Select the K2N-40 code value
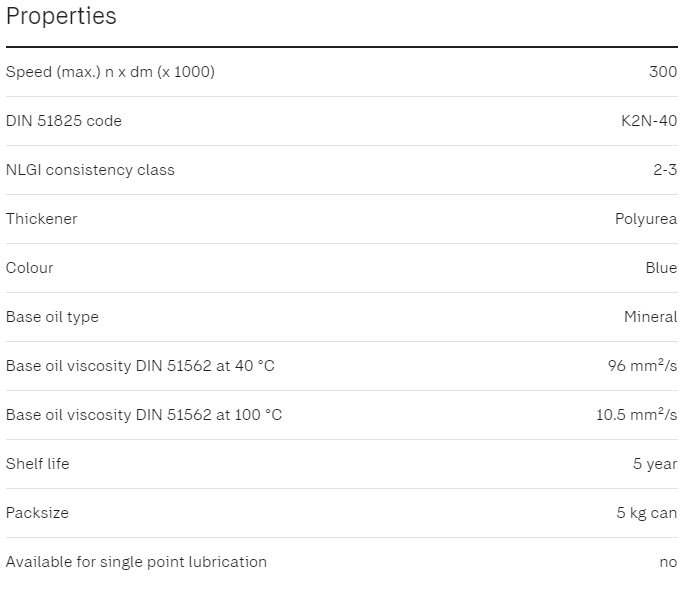This screenshot has height=600, width=685. (x=649, y=121)
